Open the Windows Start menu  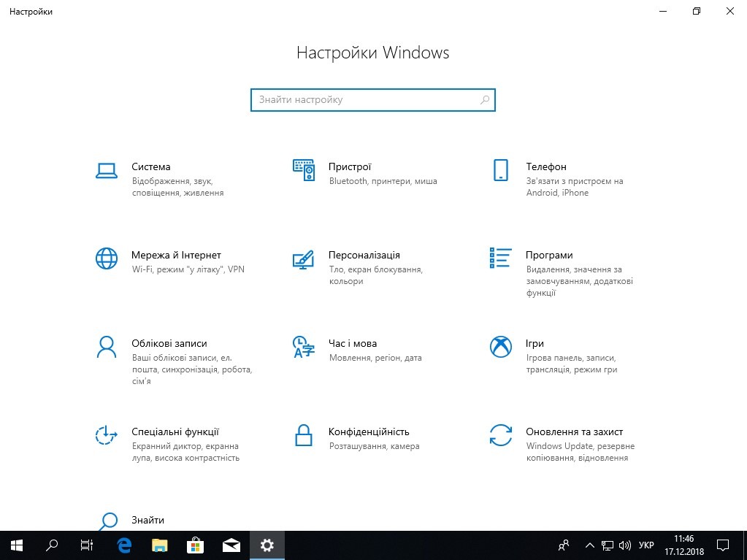17,545
